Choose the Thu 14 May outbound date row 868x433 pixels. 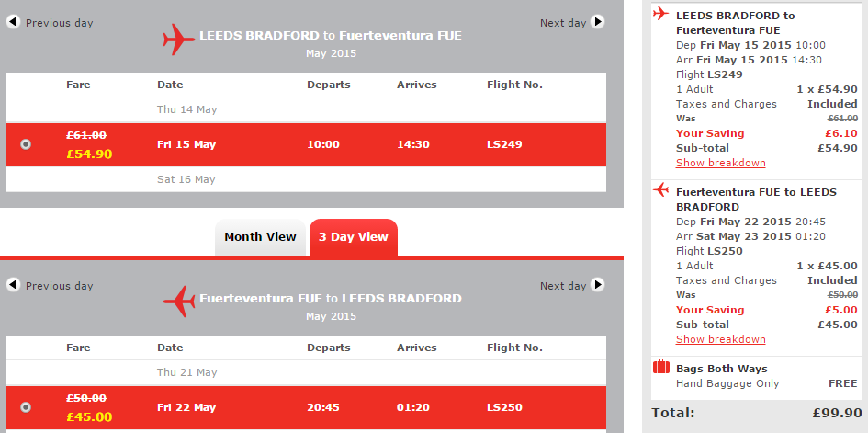click(x=306, y=109)
